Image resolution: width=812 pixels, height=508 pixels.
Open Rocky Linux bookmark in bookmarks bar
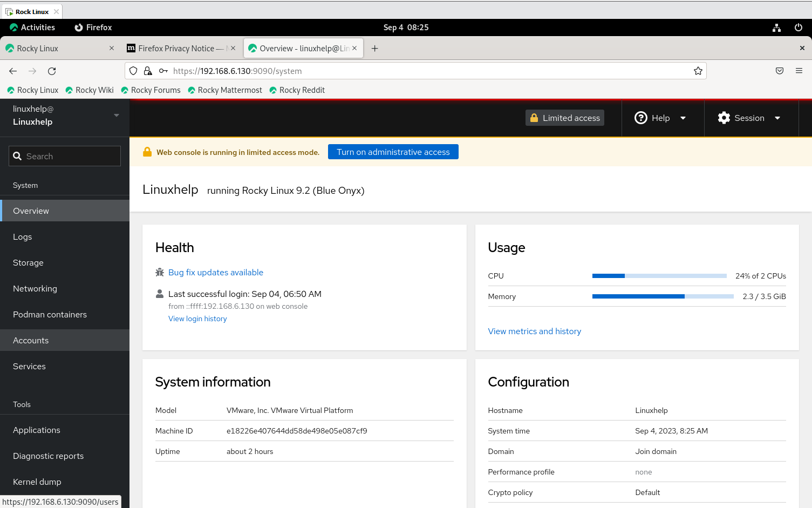(32, 90)
